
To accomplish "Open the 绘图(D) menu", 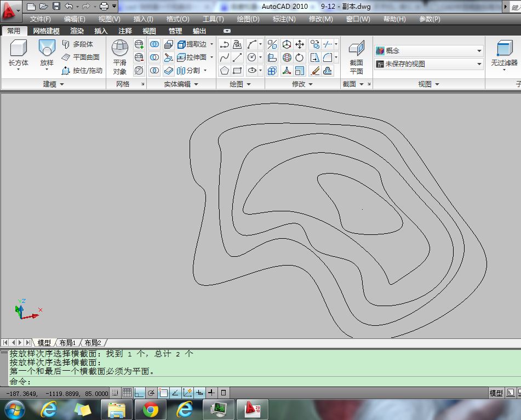I will tap(248, 19).
